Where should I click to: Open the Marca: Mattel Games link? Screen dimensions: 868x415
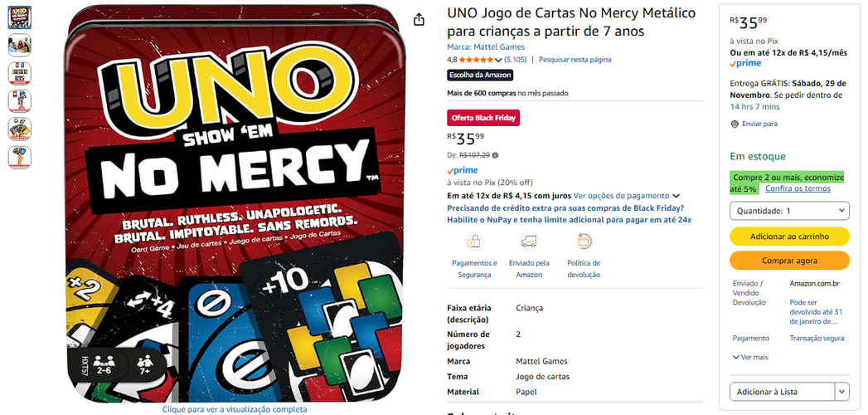(x=486, y=47)
